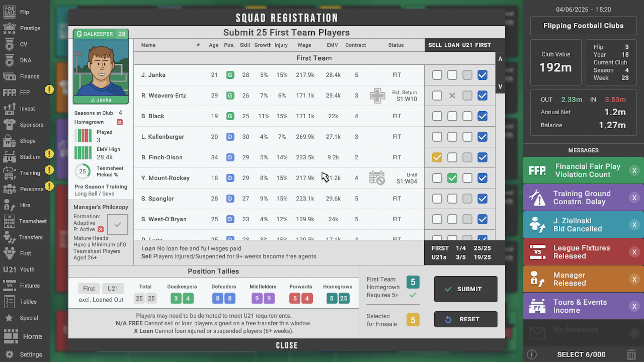Open the FFP sidebar icon

pos(9,93)
